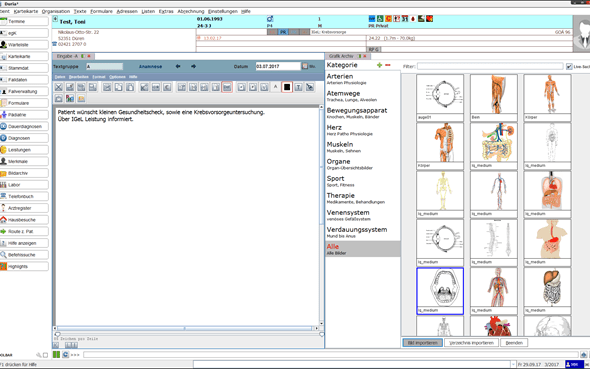Open the Abrechnung menu

(x=191, y=11)
